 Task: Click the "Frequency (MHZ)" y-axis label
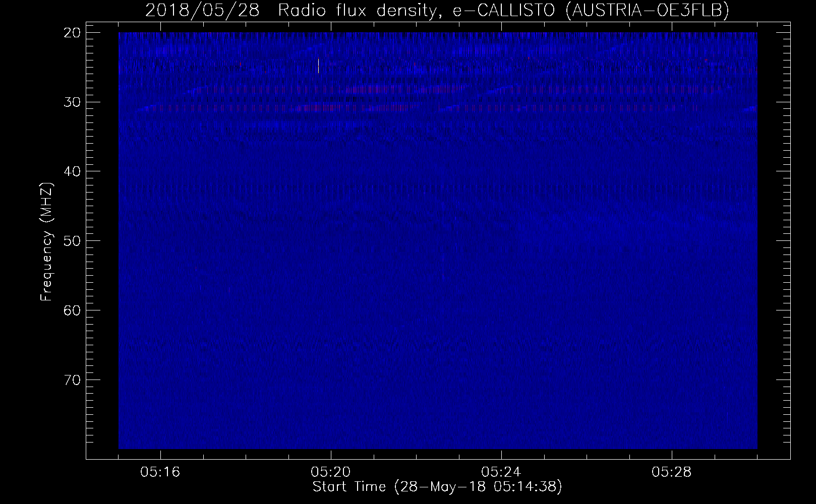click(46, 241)
